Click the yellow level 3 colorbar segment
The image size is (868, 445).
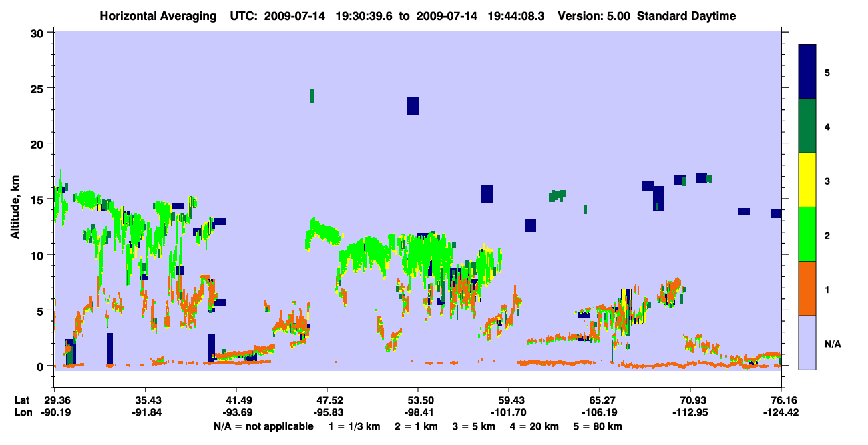807,180
